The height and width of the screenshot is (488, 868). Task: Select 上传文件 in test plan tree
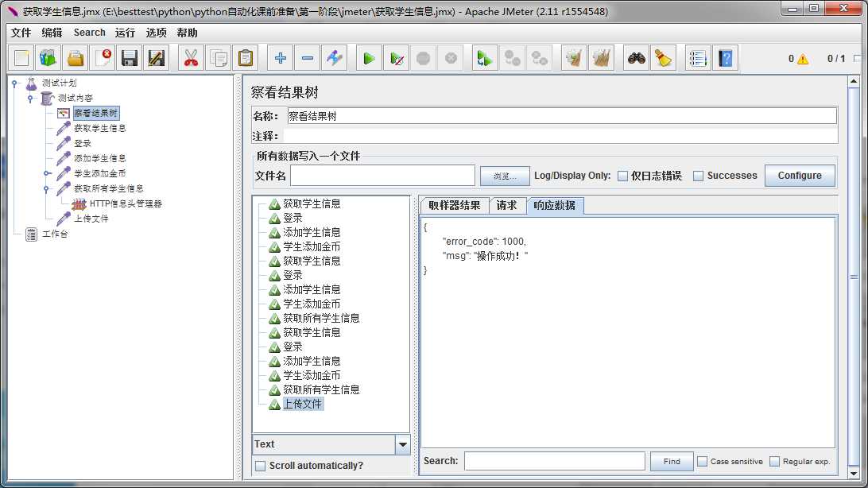[x=91, y=219]
